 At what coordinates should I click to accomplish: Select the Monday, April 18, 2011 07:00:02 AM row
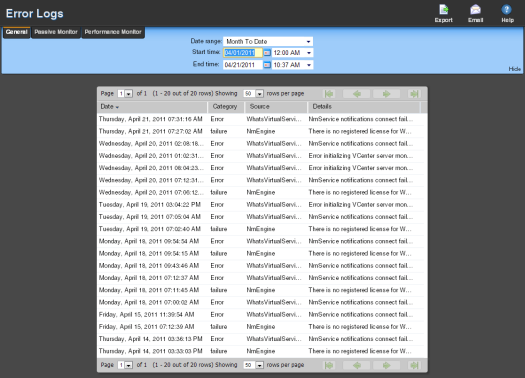tap(260, 302)
